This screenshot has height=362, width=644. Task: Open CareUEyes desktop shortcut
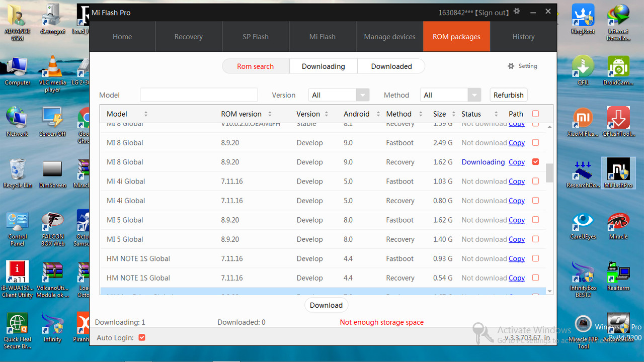(x=583, y=225)
